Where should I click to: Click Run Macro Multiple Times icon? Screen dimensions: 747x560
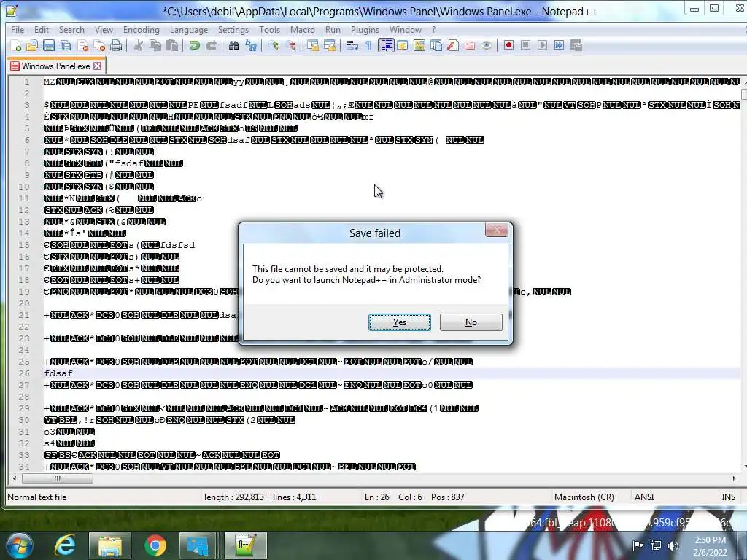(560, 46)
